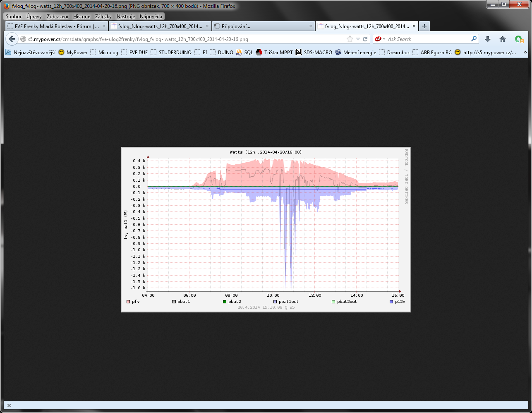Go to the Home page icon

click(x=503, y=39)
